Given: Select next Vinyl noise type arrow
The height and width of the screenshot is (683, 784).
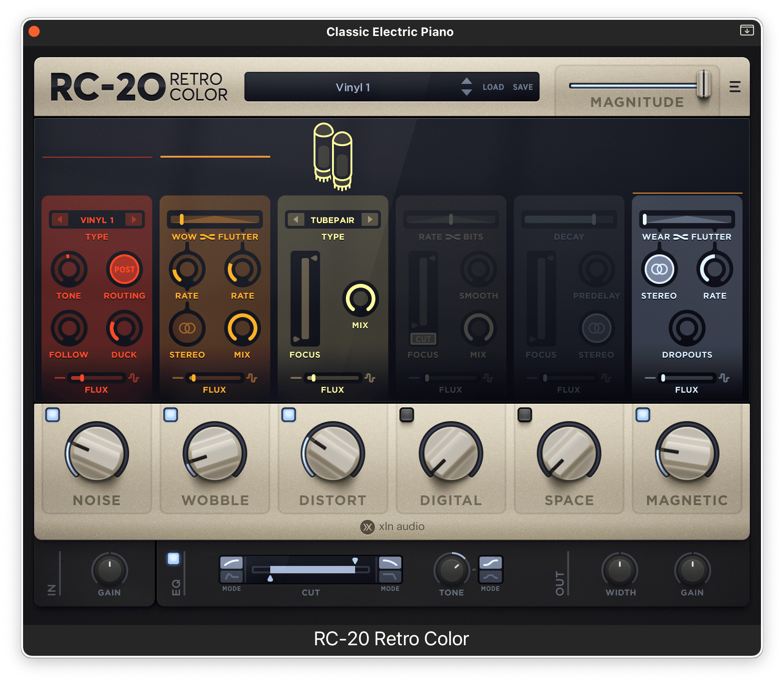Looking at the screenshot, I should (134, 219).
